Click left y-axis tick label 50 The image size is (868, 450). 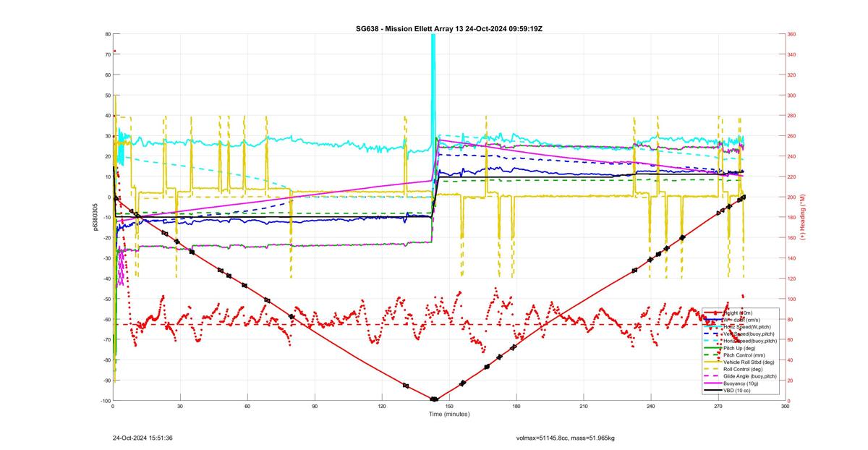108,95
